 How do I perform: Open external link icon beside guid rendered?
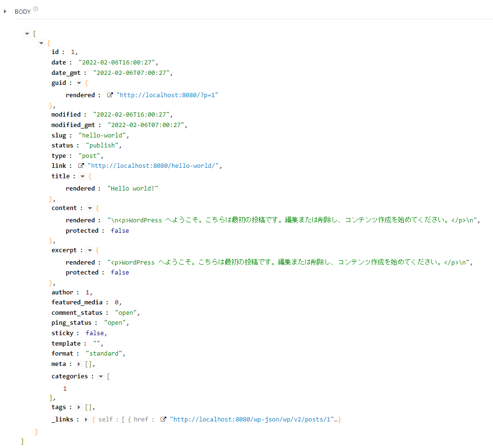pyautogui.click(x=110, y=95)
